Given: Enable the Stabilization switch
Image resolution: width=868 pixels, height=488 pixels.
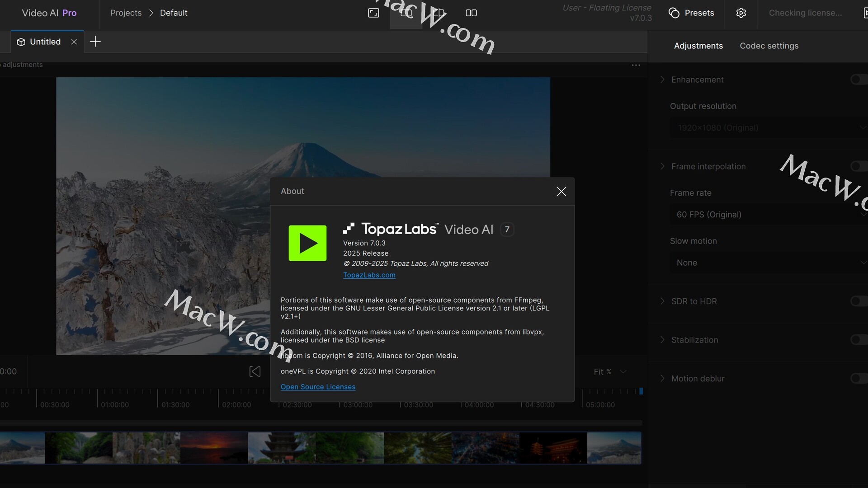Looking at the screenshot, I should click(x=859, y=340).
